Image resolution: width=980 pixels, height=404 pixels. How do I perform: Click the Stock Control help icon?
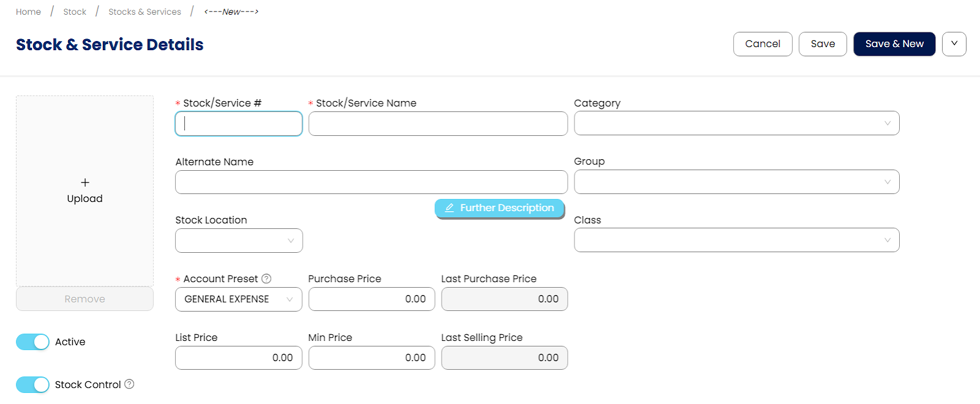coord(129,384)
